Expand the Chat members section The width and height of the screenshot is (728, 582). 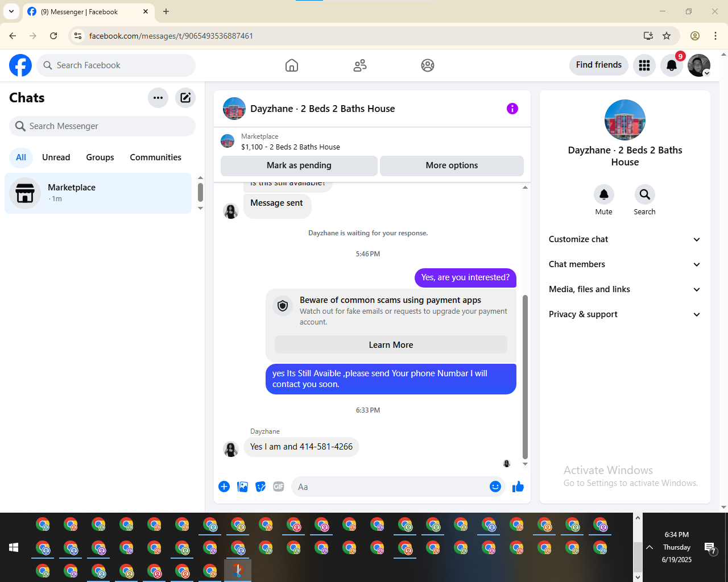click(x=625, y=264)
